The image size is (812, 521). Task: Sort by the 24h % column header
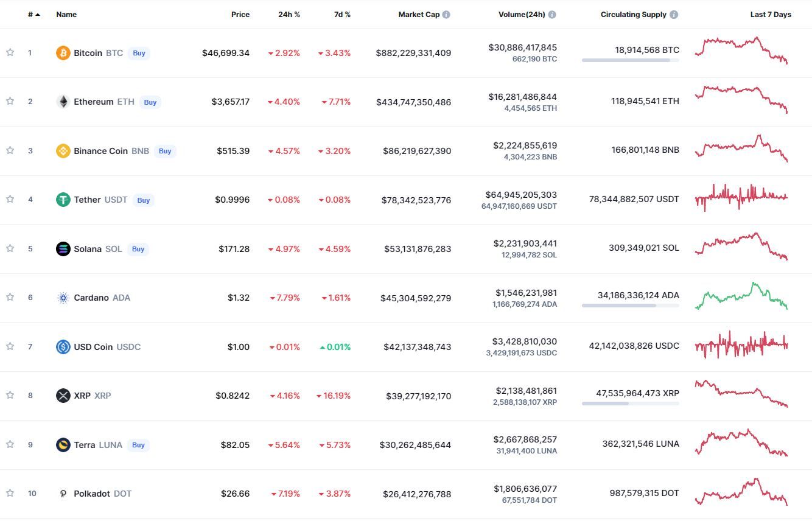[x=289, y=15]
